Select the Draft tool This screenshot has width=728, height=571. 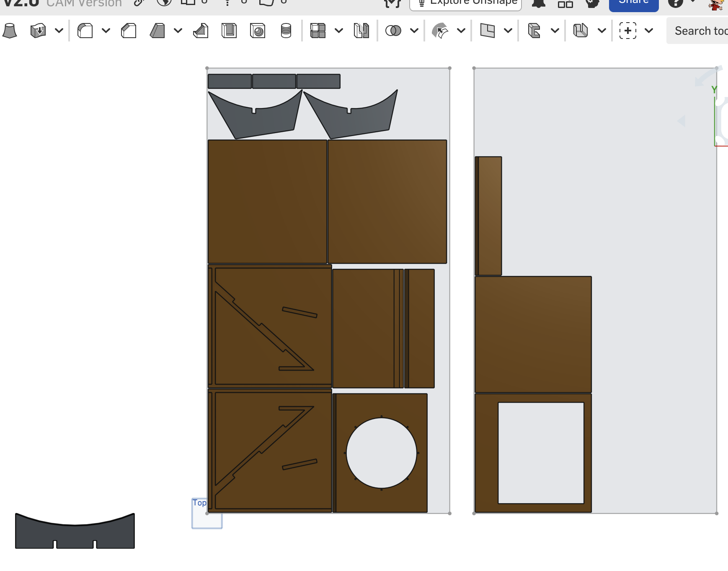157,31
